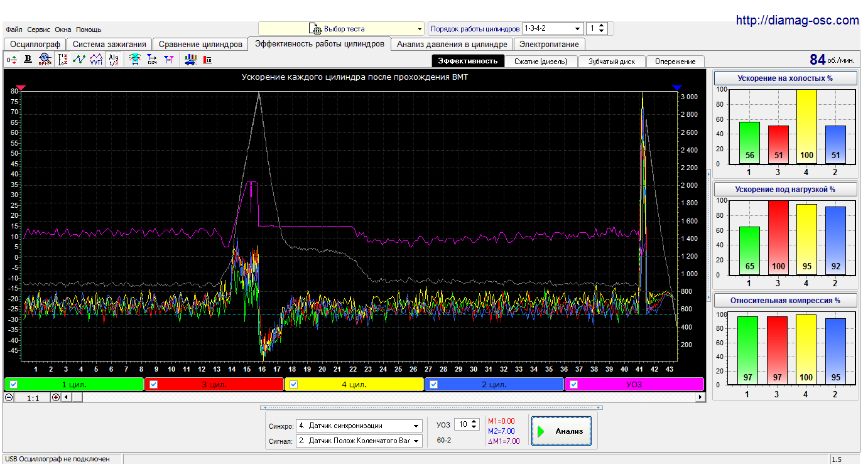Click the 60-2 disk type label

444,440
